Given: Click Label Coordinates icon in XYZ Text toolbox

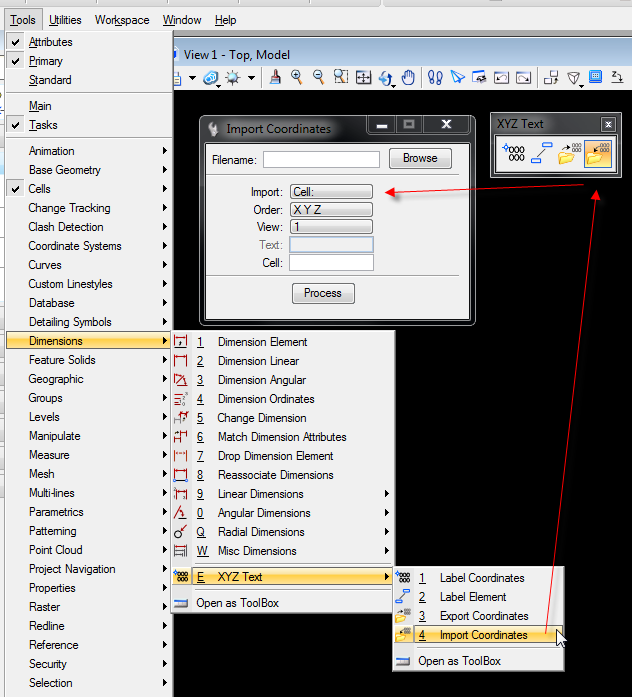Looking at the screenshot, I should 513,152.
